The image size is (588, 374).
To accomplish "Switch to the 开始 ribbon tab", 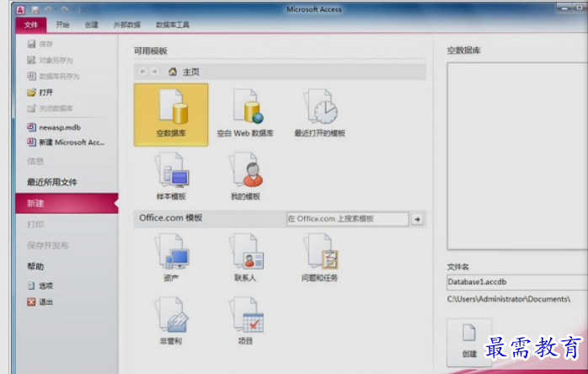I will [x=62, y=24].
